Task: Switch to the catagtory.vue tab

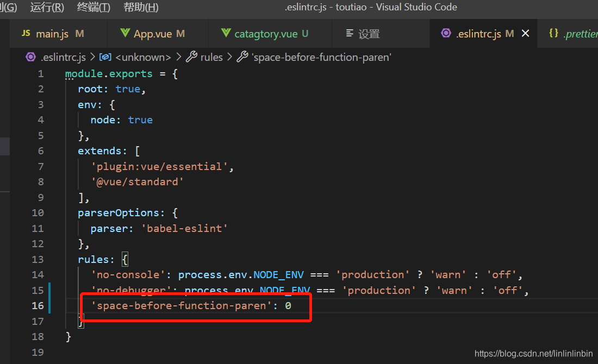Action: [270, 34]
